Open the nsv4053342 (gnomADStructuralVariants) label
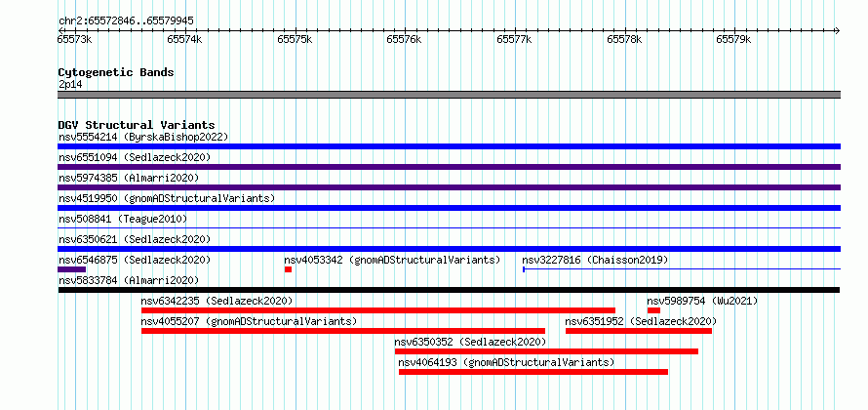This screenshot has width=868, height=410. (x=392, y=260)
